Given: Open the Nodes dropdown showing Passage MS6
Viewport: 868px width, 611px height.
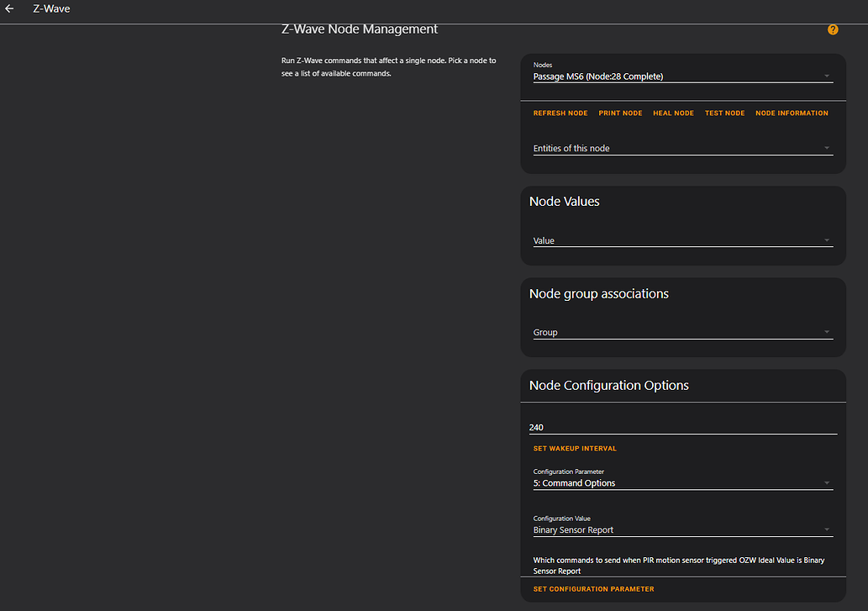Looking at the screenshot, I should tap(682, 72).
